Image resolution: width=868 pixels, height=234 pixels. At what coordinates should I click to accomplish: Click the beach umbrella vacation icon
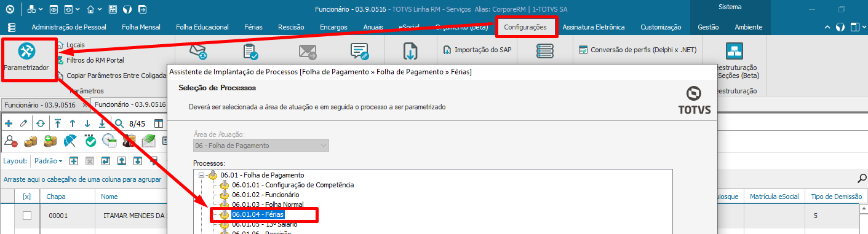(x=71, y=141)
